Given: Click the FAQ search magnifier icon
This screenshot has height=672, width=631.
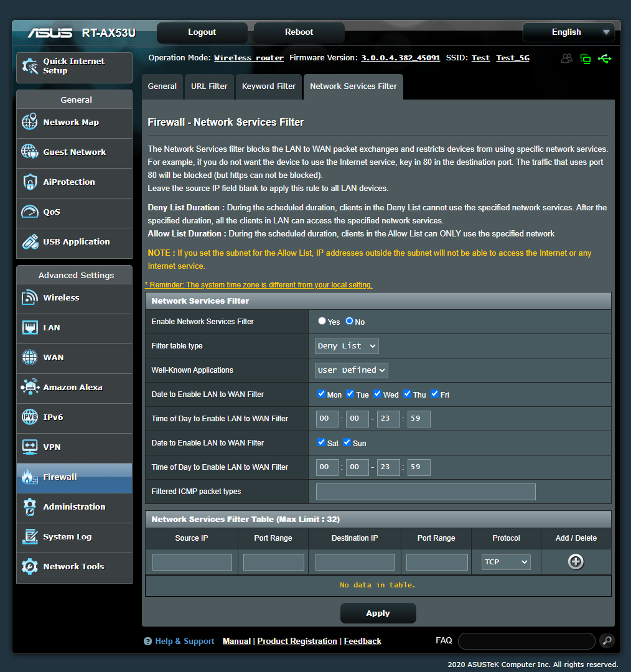Looking at the screenshot, I should (x=607, y=640).
